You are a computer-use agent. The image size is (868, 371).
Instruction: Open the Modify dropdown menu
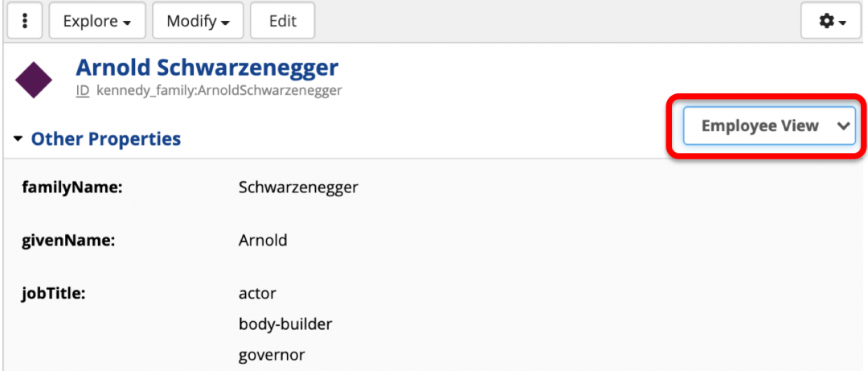tap(198, 22)
